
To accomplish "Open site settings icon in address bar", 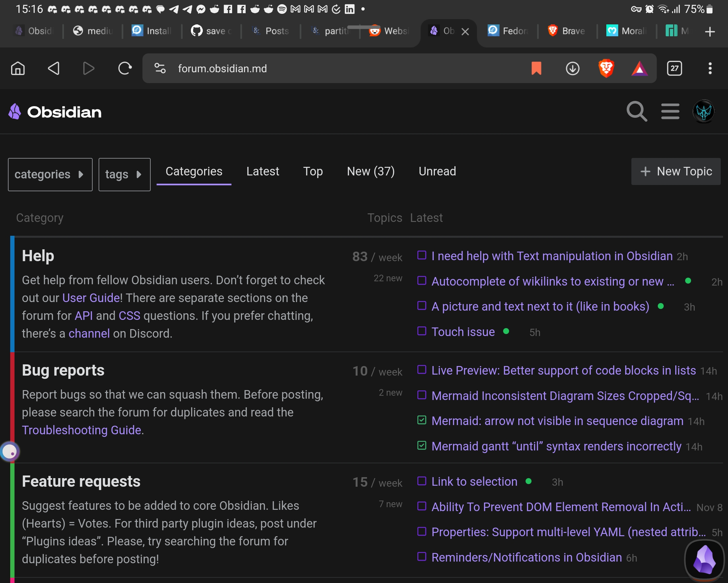I will pos(160,68).
